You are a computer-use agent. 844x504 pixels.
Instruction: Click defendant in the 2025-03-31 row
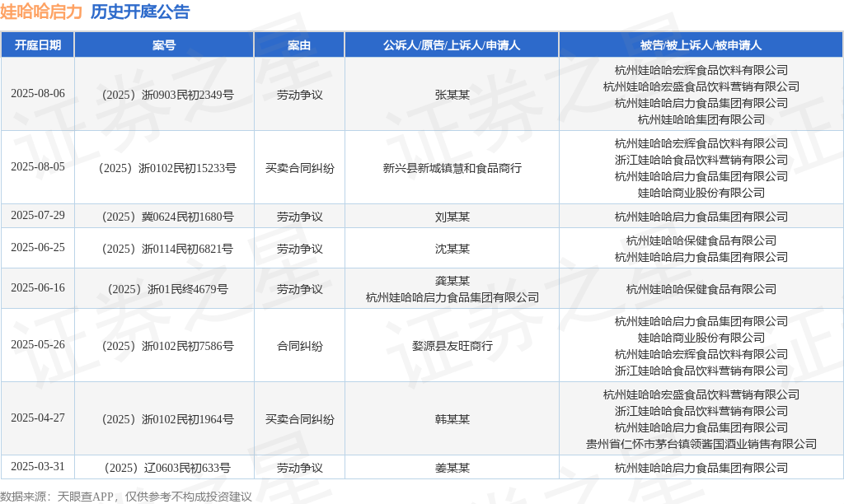click(701, 468)
